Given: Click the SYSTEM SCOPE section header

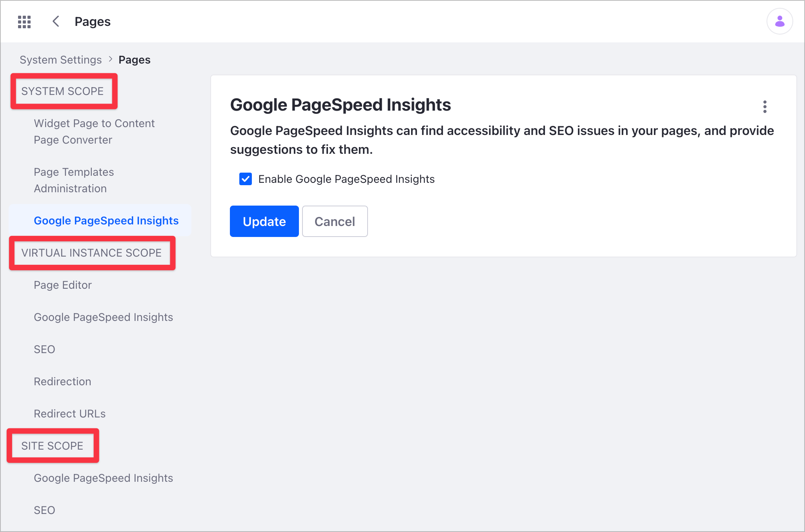Looking at the screenshot, I should coord(64,91).
